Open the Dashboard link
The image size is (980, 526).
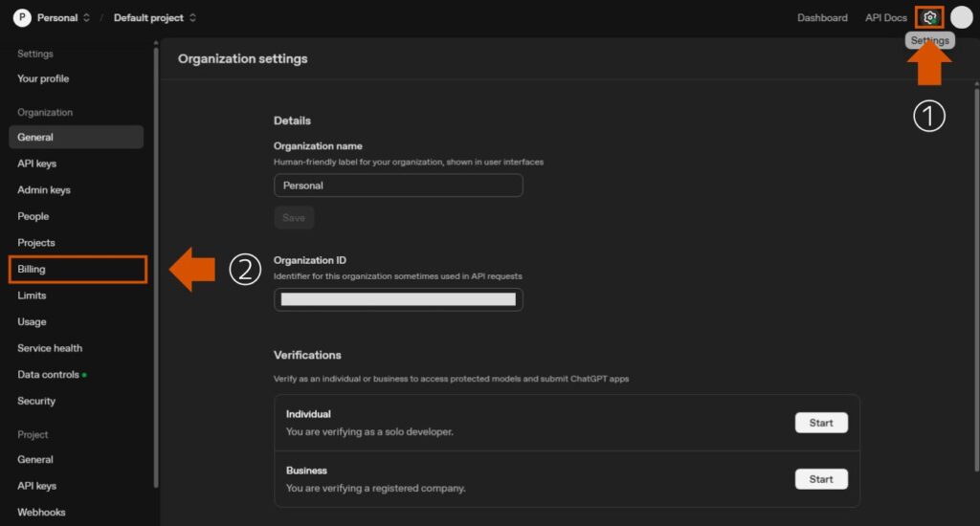coord(822,17)
